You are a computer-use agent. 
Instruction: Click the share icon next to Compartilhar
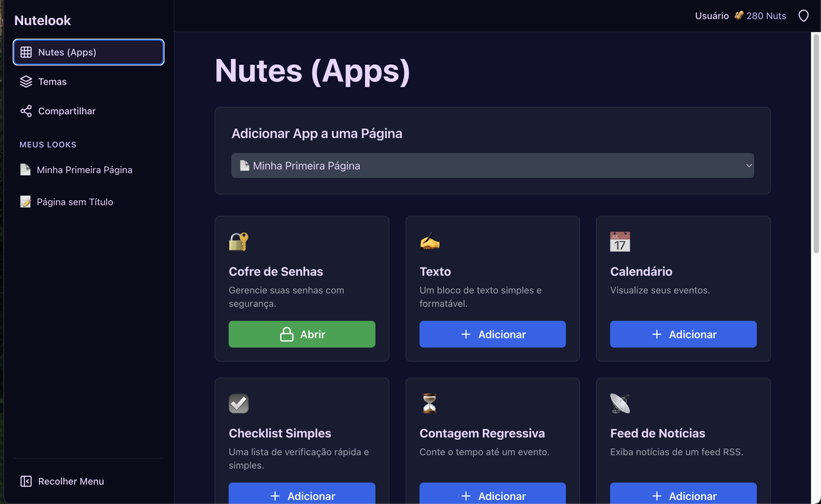(26, 111)
